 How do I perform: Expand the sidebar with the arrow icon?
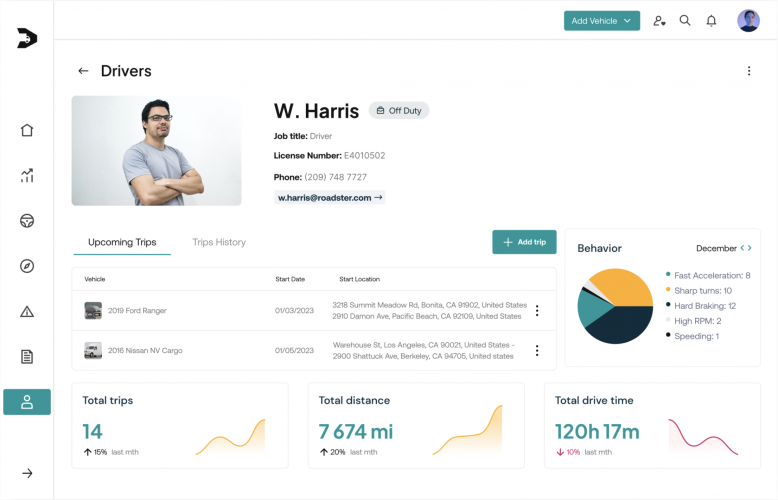point(27,473)
